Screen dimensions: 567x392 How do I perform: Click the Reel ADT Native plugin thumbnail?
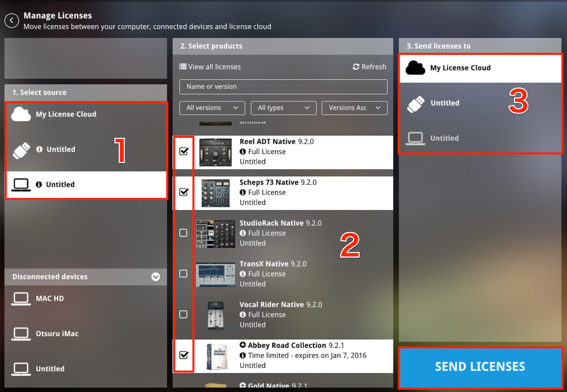pyautogui.click(x=216, y=152)
